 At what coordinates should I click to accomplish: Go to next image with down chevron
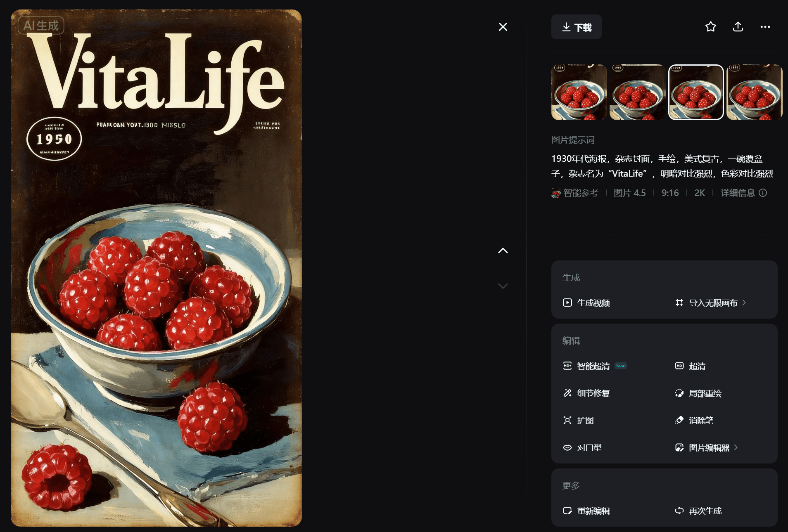pos(503,286)
